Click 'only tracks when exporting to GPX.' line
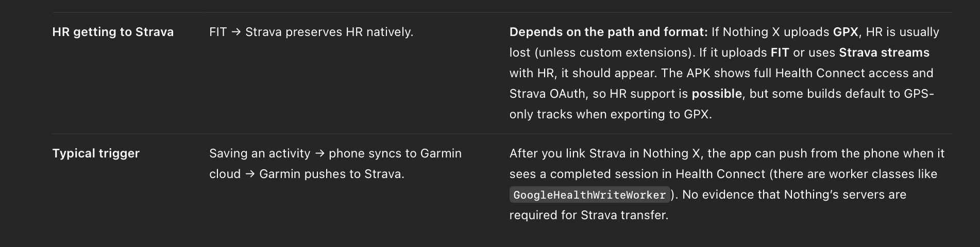Viewport: 980px width, 247px height. click(x=610, y=114)
